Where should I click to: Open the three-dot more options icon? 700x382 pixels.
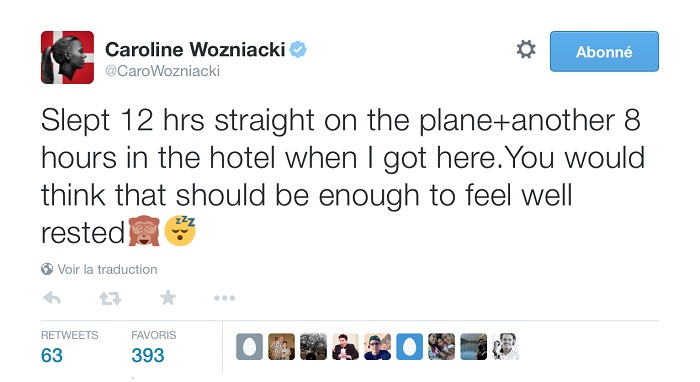click(x=224, y=298)
